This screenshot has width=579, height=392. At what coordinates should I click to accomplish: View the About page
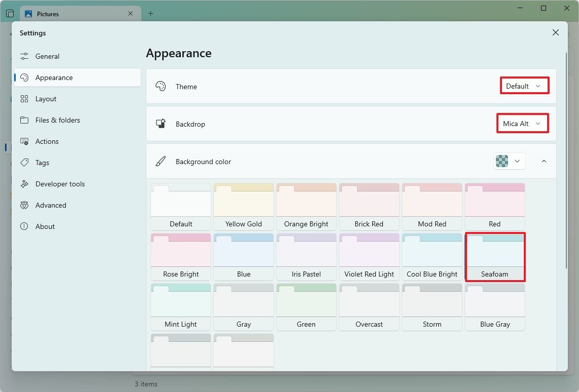(45, 226)
